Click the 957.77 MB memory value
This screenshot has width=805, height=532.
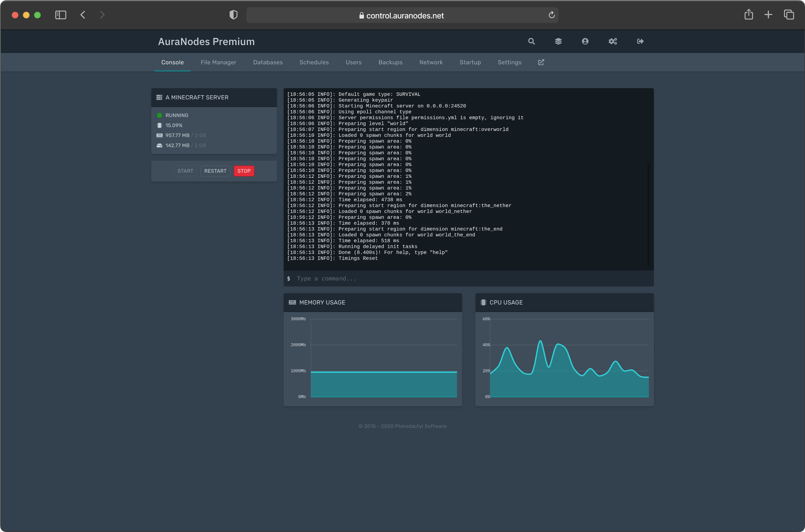pos(177,135)
